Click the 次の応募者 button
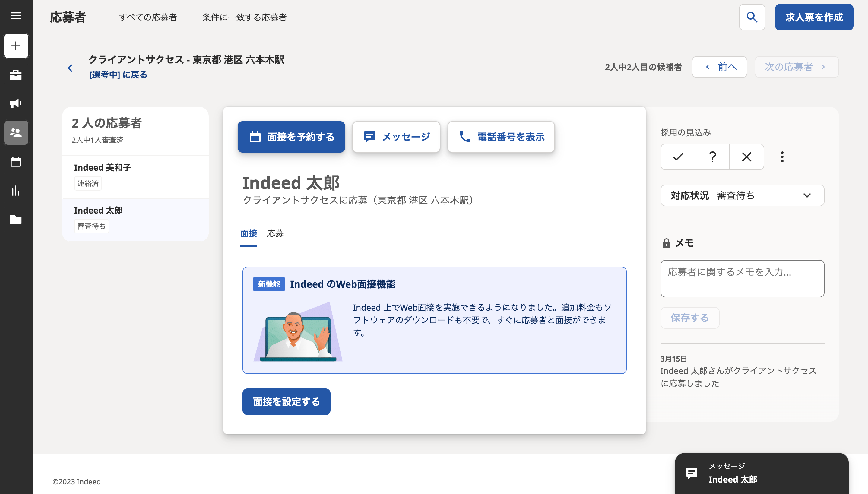Screen dimensions: 868x494 pos(797,67)
